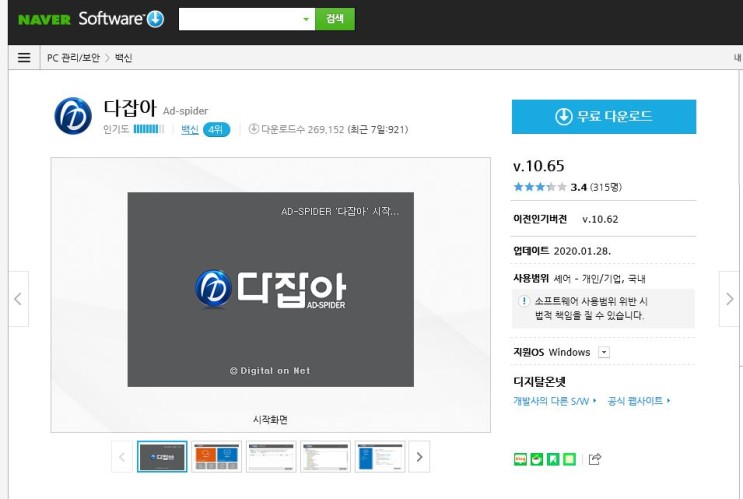Click the NAVER logo

44,19
